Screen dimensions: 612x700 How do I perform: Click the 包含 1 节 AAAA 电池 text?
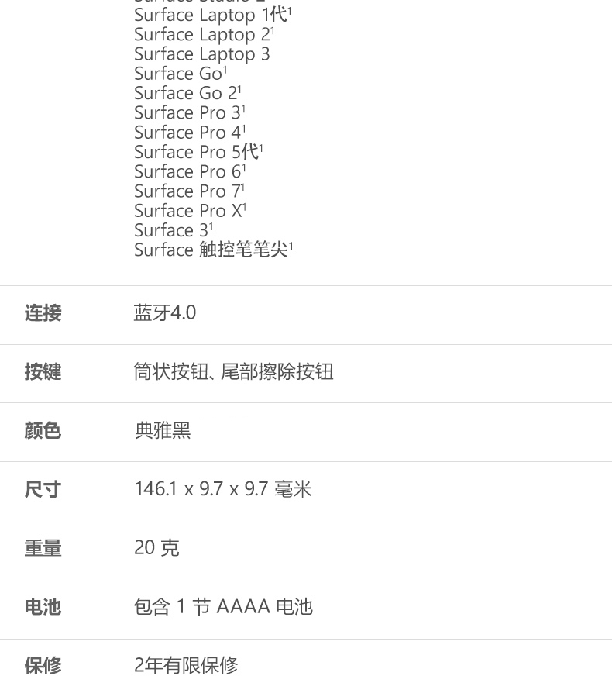coord(223,607)
